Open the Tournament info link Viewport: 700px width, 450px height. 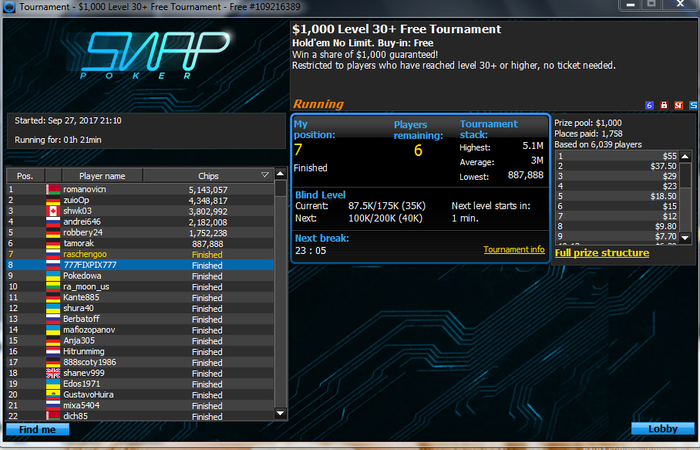point(514,249)
